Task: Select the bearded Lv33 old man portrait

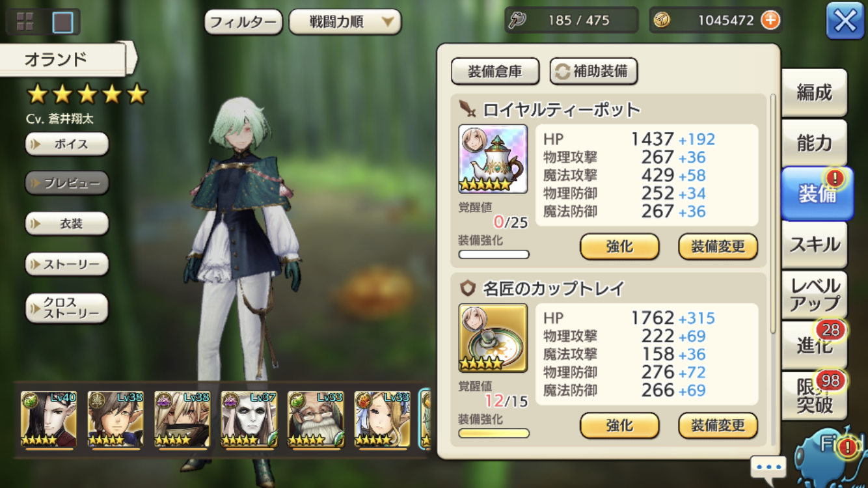Action: (x=316, y=419)
